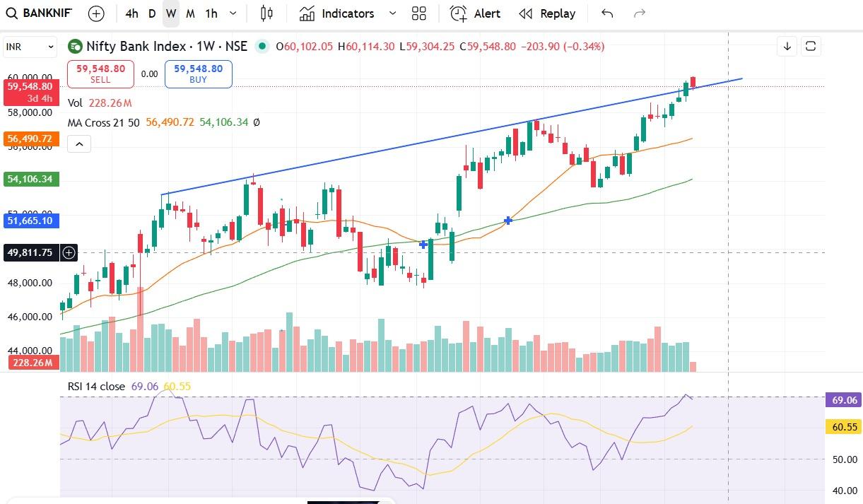
Task: Click the upper blue cross marker at the MA crossover
Action: (x=508, y=221)
